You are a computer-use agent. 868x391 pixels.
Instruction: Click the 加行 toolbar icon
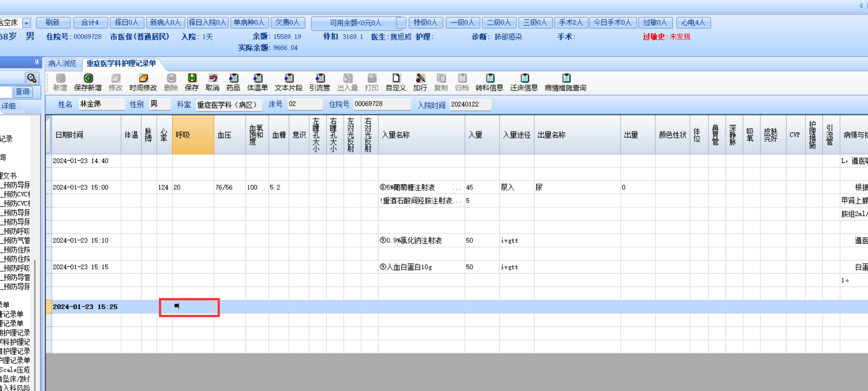tap(420, 78)
